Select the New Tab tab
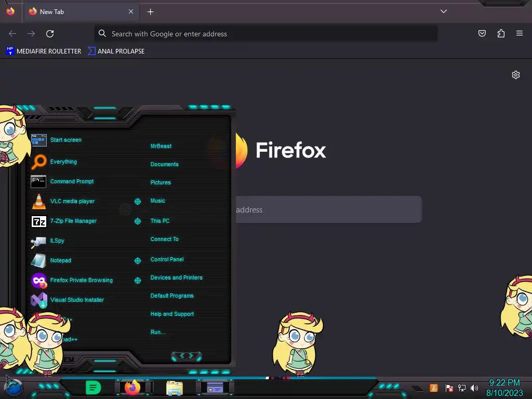Image resolution: width=532 pixels, height=399 pixels. pos(81,12)
